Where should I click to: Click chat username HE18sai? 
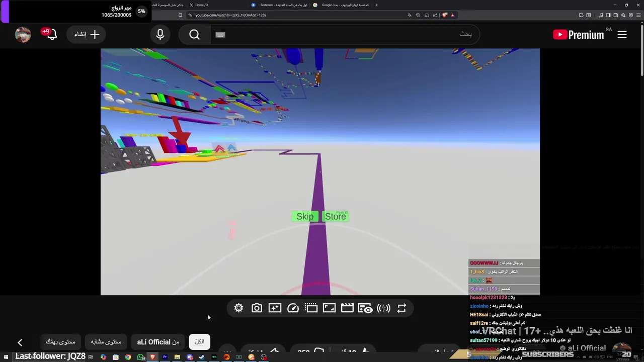click(x=479, y=315)
